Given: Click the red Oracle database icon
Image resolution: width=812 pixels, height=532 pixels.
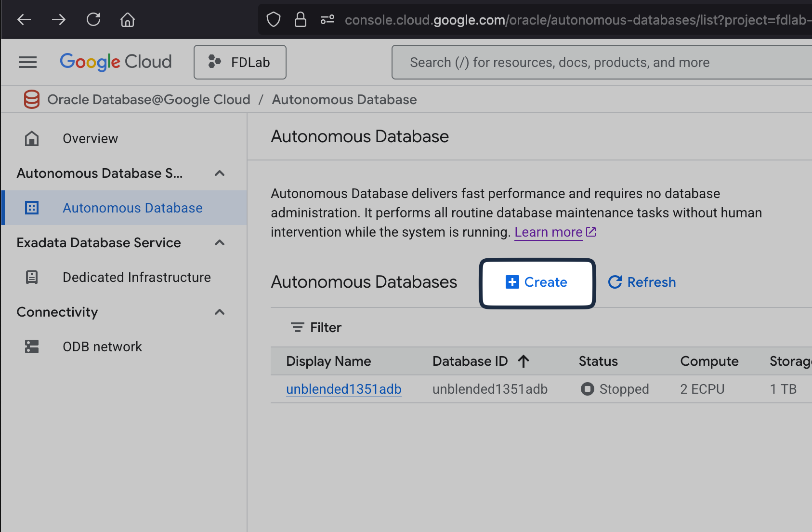Looking at the screenshot, I should [32, 99].
